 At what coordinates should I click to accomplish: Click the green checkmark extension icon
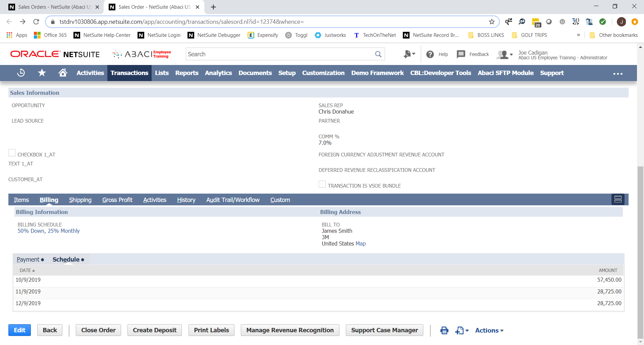point(603,22)
